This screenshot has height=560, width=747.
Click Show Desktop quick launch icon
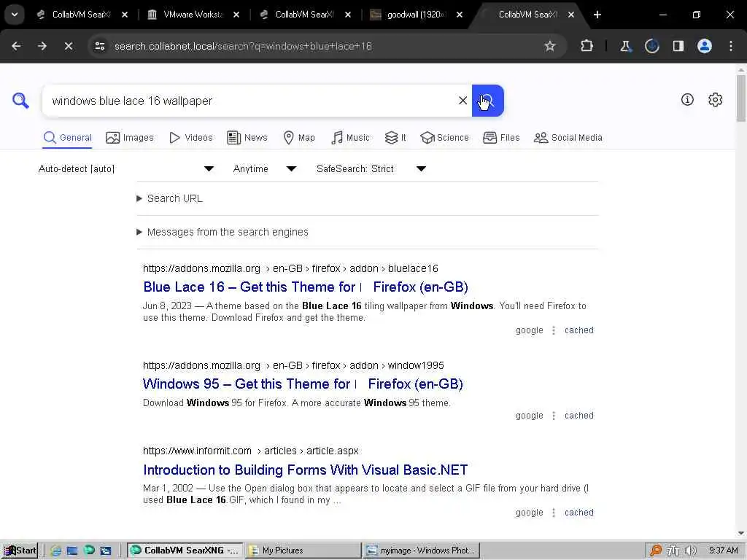(72, 551)
